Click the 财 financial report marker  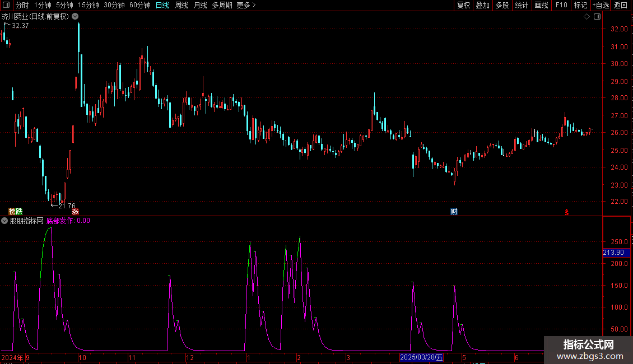point(454,212)
